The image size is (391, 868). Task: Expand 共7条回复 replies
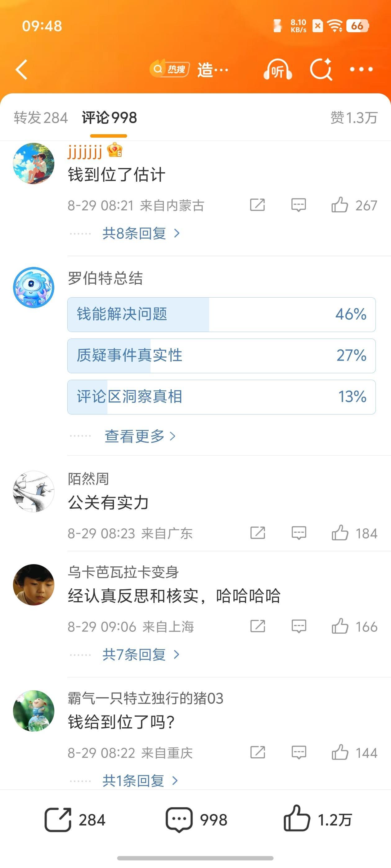(x=141, y=654)
